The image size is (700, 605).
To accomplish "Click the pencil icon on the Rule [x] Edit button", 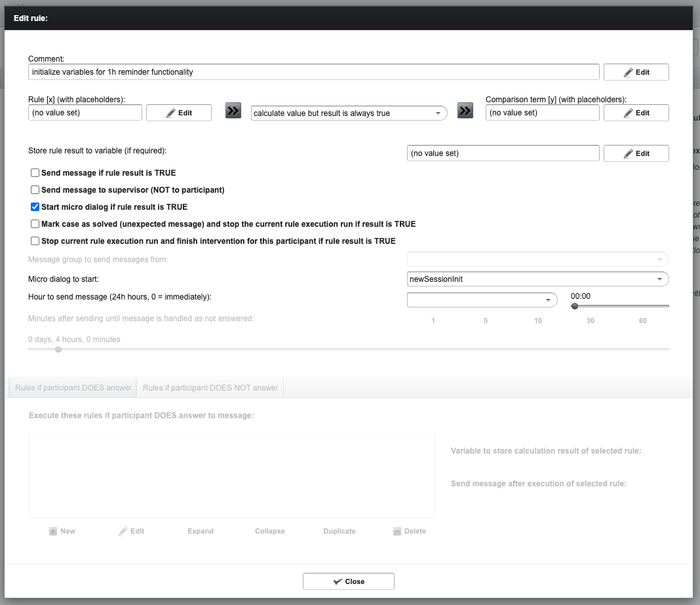I will (170, 112).
